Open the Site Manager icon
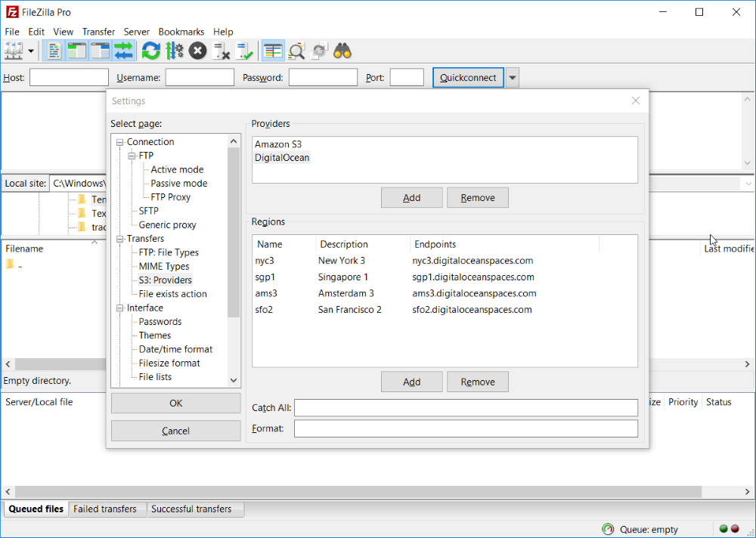Image resolution: width=756 pixels, height=538 pixels. coord(14,51)
